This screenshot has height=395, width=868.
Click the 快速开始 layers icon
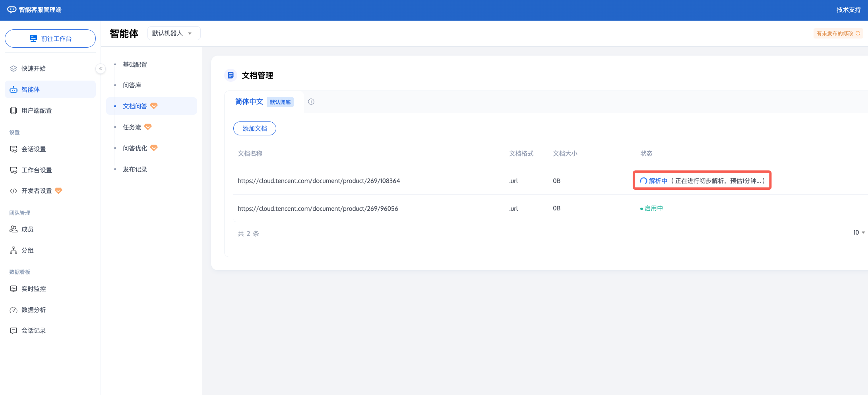[x=14, y=69]
